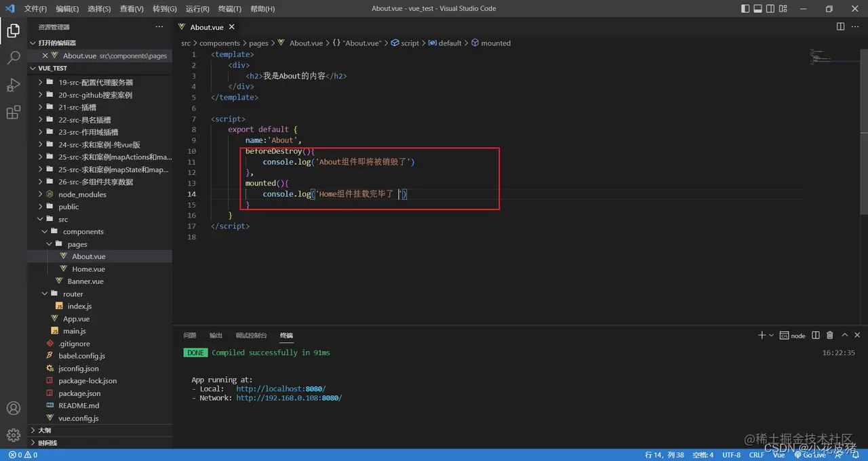
Task: Open the Run and Debug view
Action: click(13, 85)
